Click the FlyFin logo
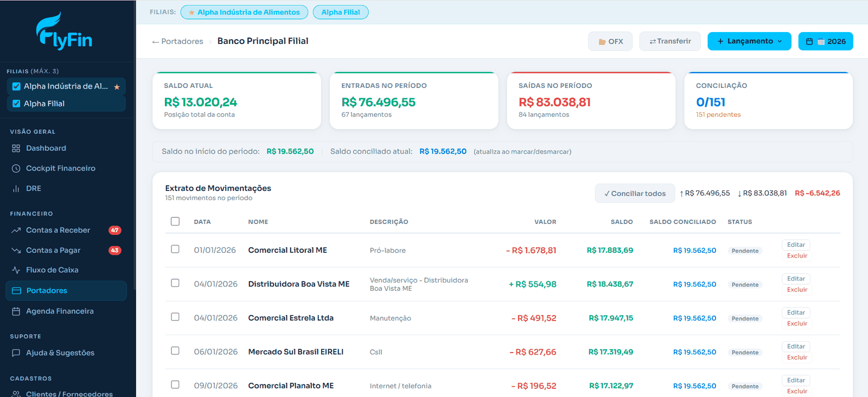The width and height of the screenshot is (868, 397). coord(64,31)
